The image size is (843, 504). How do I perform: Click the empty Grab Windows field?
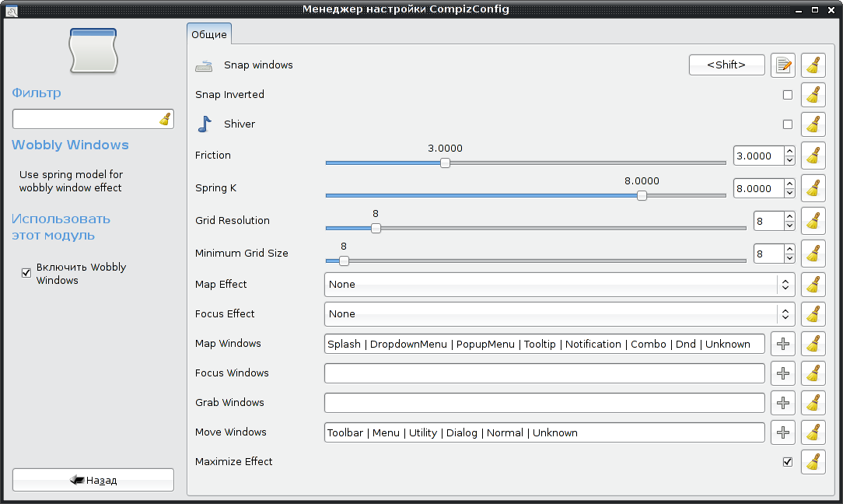[x=544, y=403]
